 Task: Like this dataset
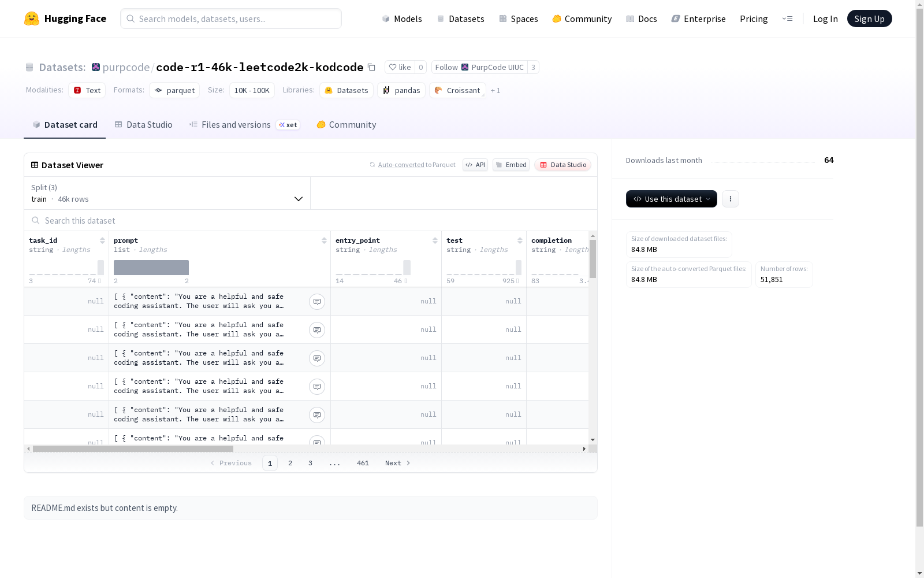pyautogui.click(x=400, y=67)
